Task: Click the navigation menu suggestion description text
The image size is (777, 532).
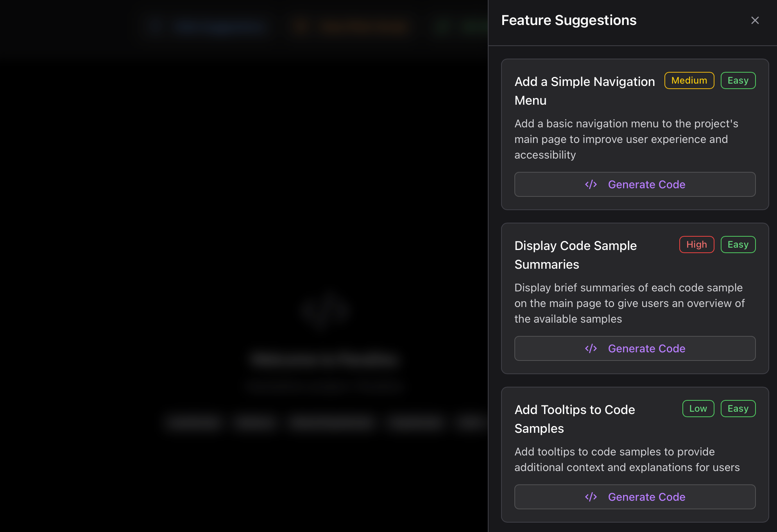Action: [626, 139]
